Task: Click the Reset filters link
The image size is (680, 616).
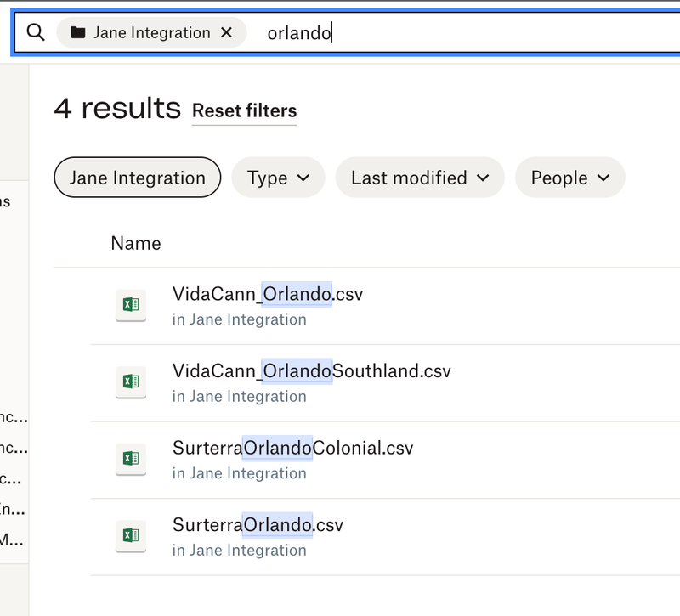Action: tap(244, 110)
